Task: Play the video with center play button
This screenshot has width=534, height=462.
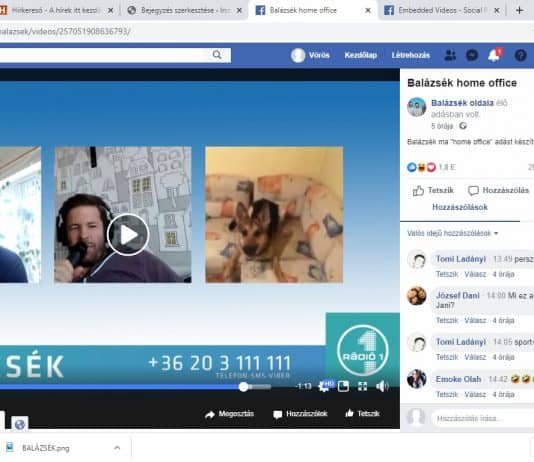Action: (x=128, y=234)
